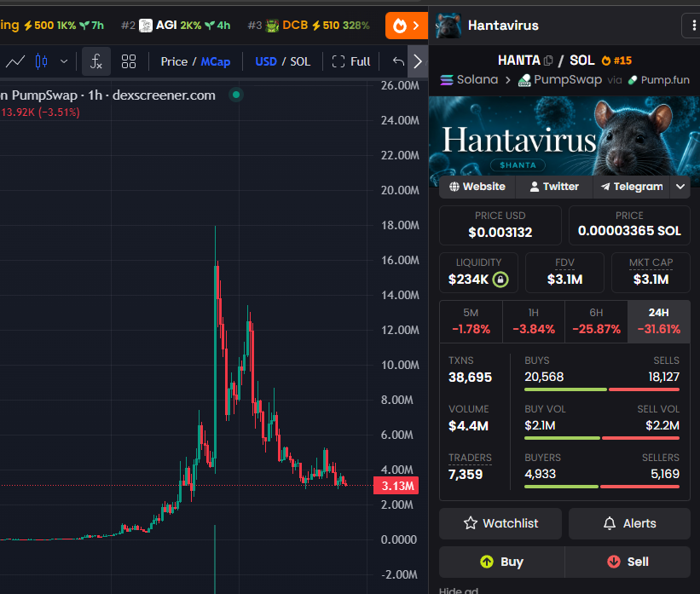700x594 pixels.
Task: Open trending token #2 AGI
Action: [x=176, y=26]
